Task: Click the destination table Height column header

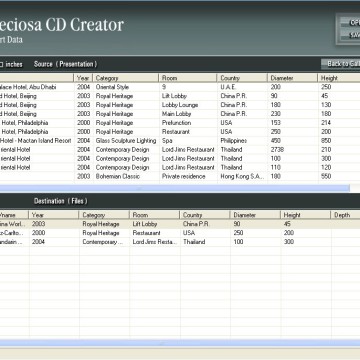Action: [x=305, y=215]
